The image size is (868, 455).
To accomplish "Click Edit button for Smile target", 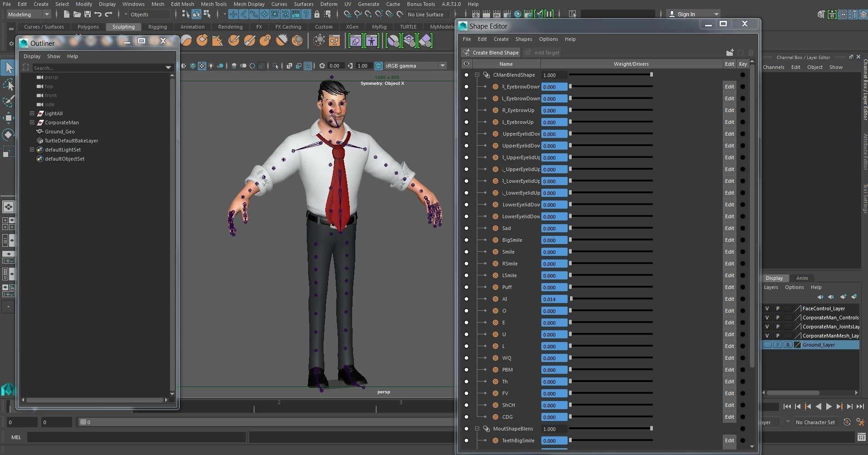I will (x=729, y=252).
